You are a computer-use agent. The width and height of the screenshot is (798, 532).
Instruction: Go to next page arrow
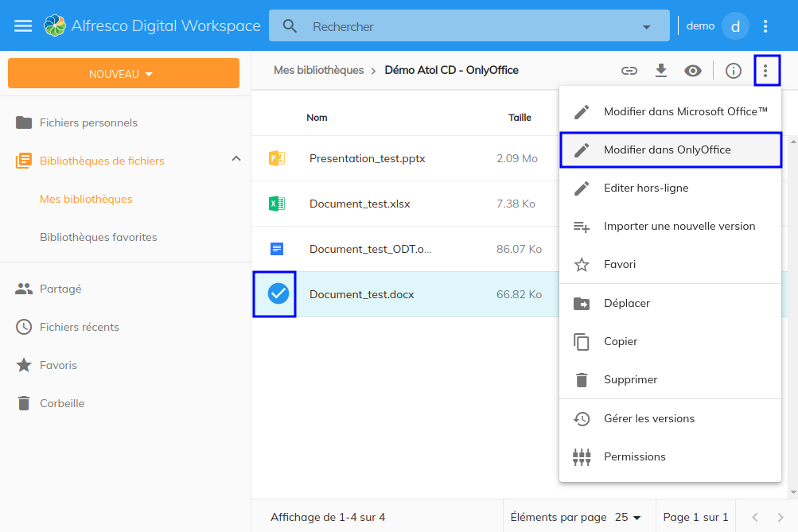click(780, 517)
